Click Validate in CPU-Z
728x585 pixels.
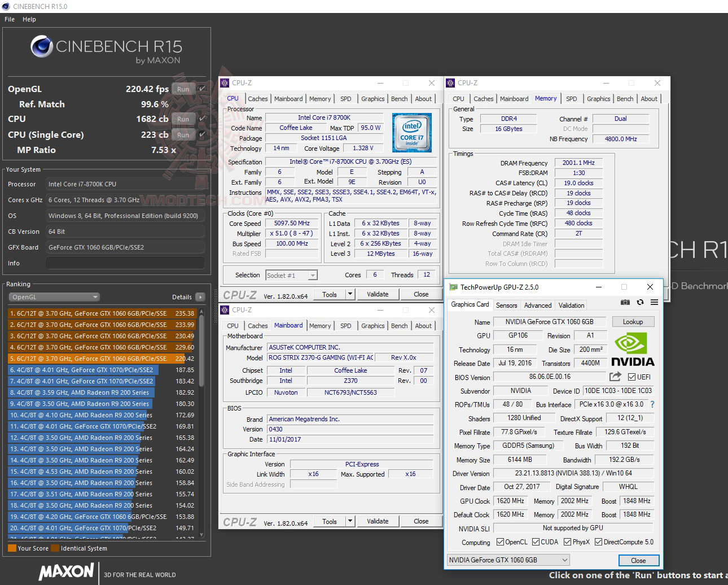(x=378, y=294)
